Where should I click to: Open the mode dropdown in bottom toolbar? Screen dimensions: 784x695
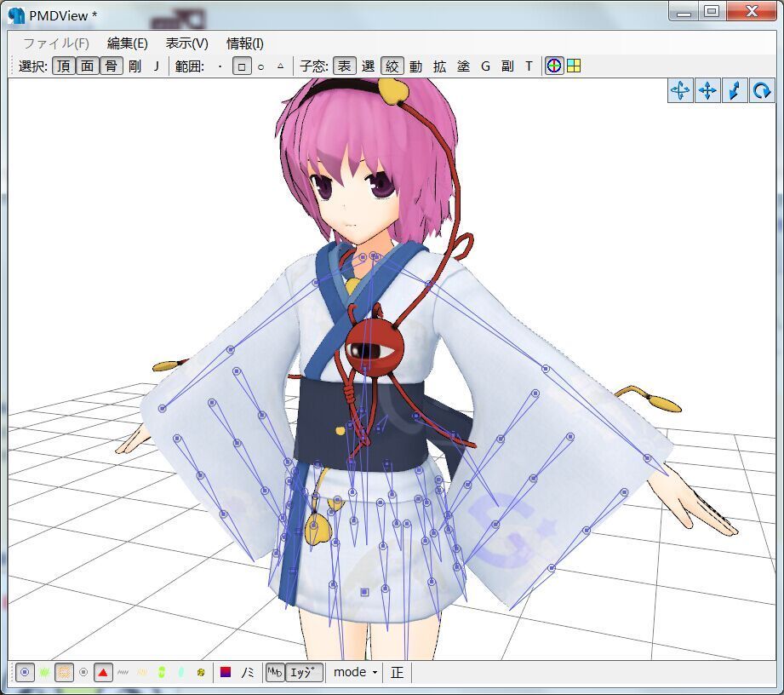click(355, 672)
